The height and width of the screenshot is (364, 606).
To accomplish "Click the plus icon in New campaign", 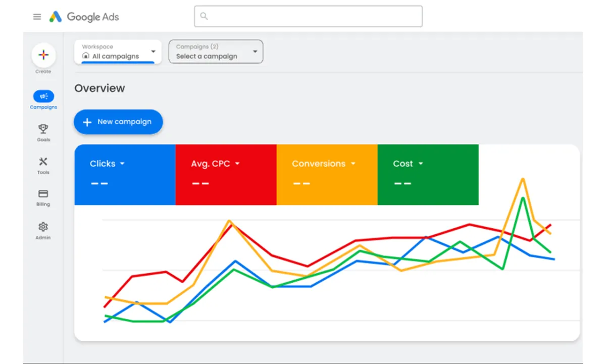I will (87, 122).
